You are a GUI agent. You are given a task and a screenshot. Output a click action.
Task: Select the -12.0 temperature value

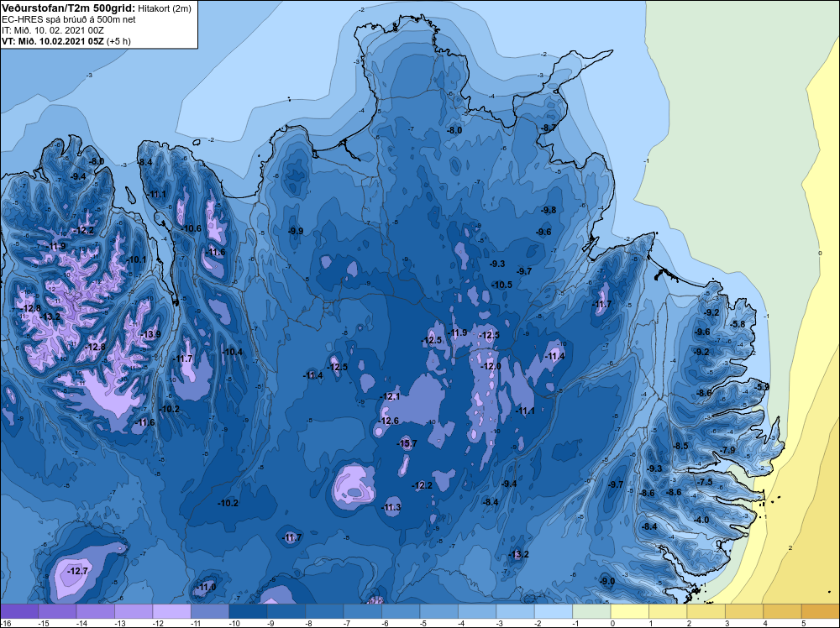[491, 366]
